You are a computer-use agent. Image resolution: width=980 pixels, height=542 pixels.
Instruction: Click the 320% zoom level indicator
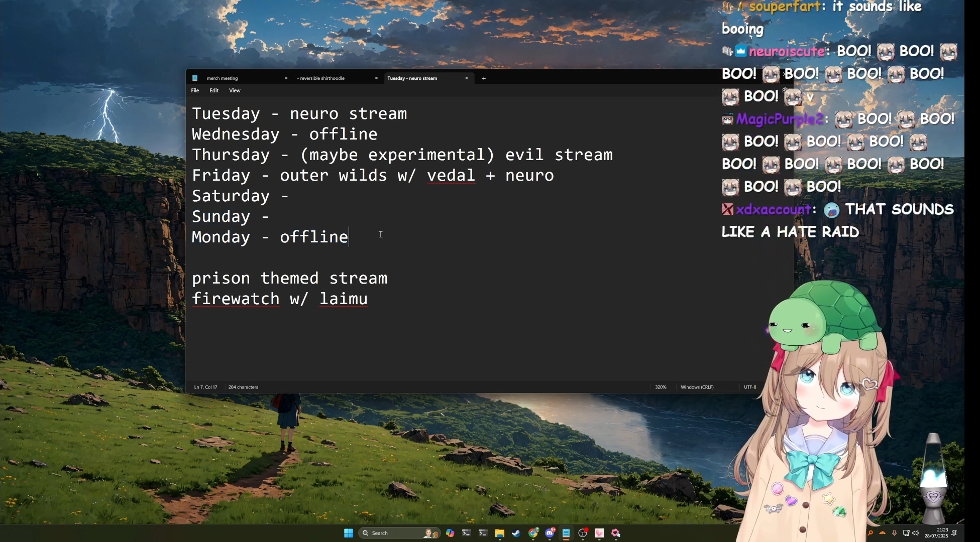[661, 387]
